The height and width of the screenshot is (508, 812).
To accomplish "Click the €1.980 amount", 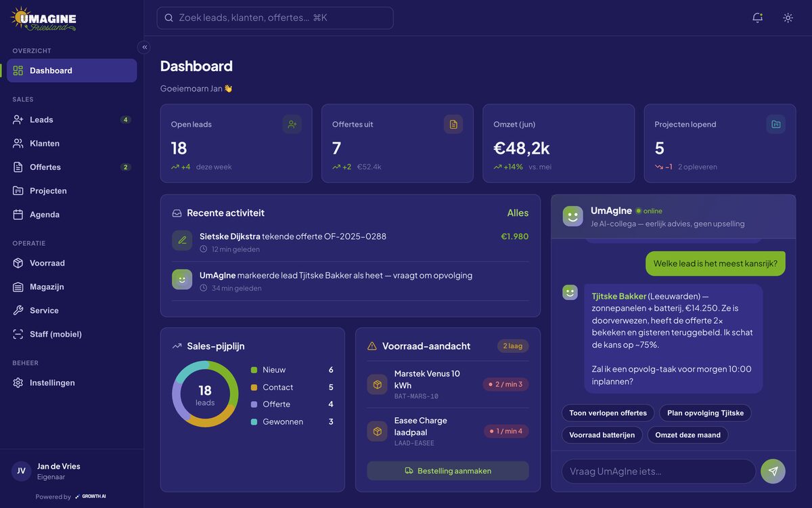I will tap(514, 236).
